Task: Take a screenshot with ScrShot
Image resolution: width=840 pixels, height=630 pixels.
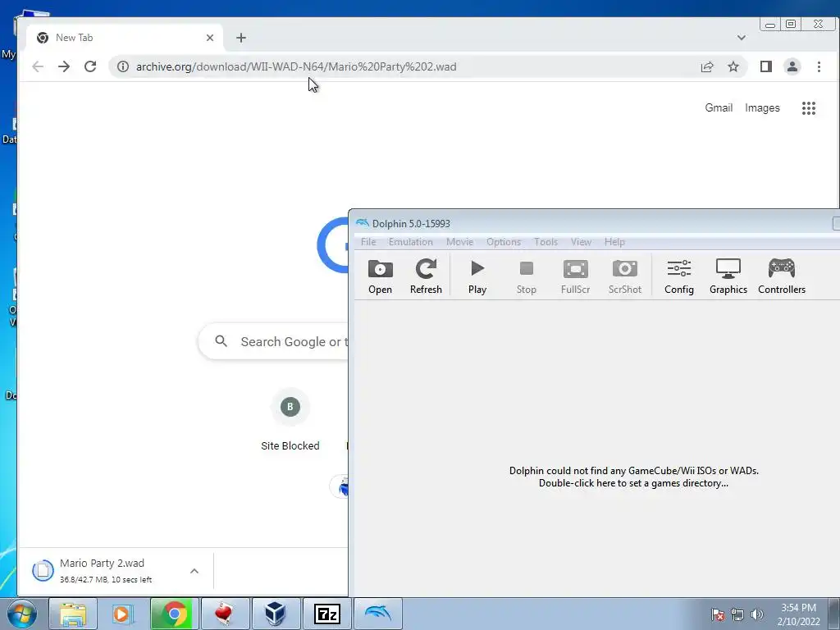Action: [x=624, y=276]
